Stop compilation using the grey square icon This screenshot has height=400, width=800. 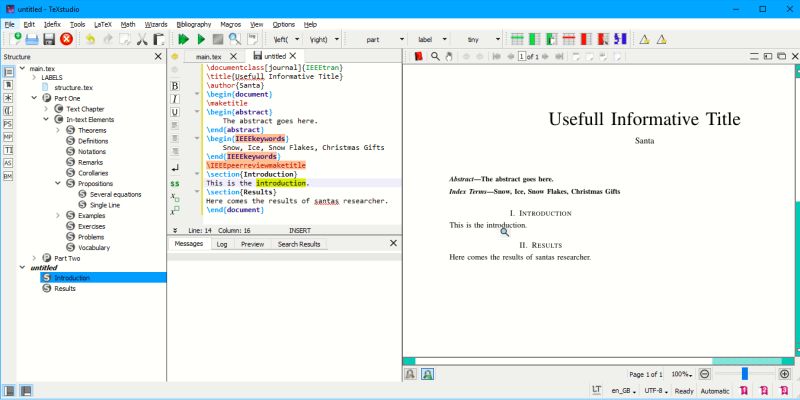(218, 39)
